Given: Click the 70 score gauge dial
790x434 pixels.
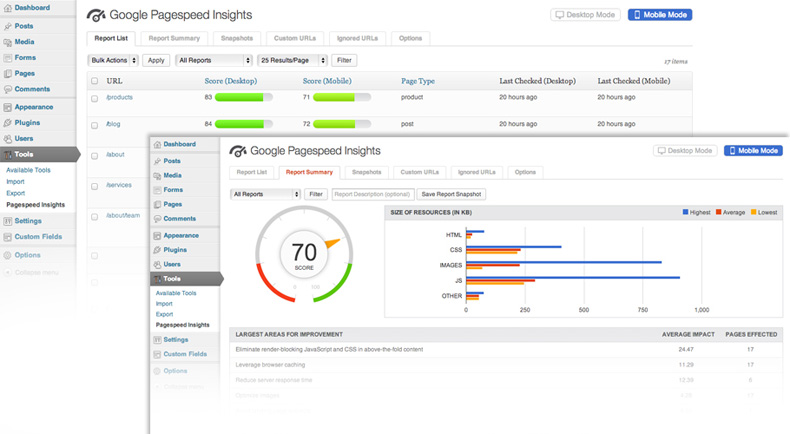Looking at the screenshot, I should tap(304, 254).
